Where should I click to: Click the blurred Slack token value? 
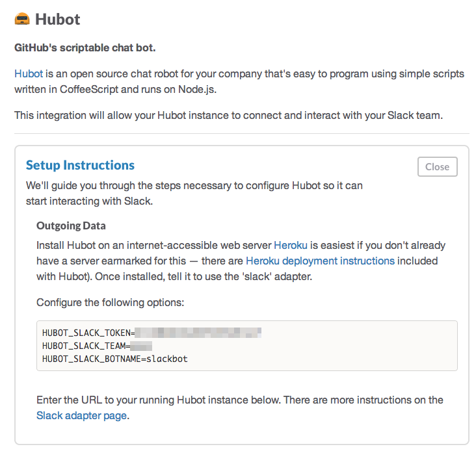[198, 333]
